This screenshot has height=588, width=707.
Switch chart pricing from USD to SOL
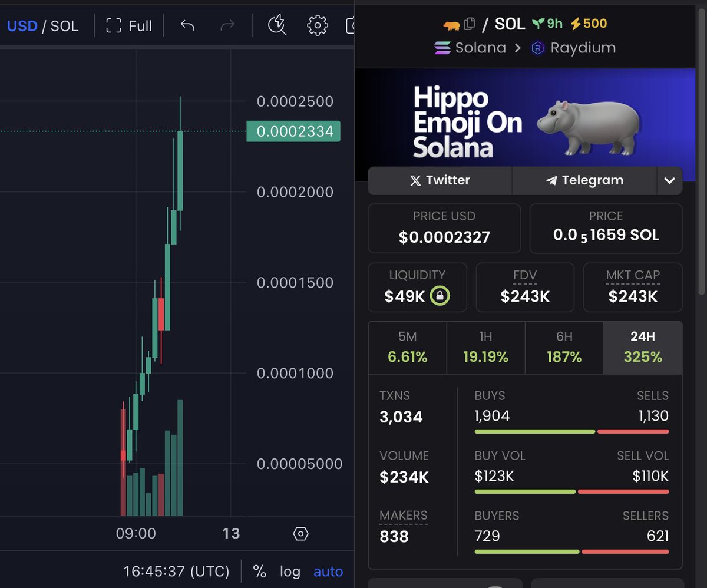(x=65, y=25)
